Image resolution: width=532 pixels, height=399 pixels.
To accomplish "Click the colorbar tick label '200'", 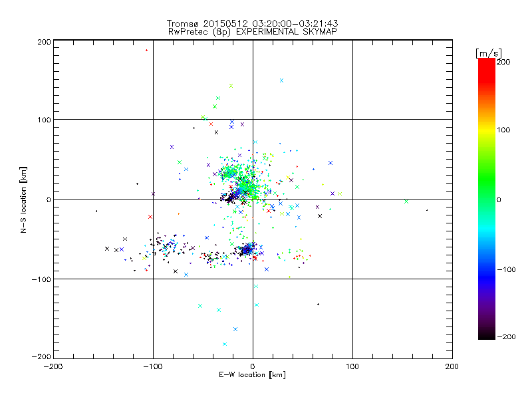I will pos(503,62).
